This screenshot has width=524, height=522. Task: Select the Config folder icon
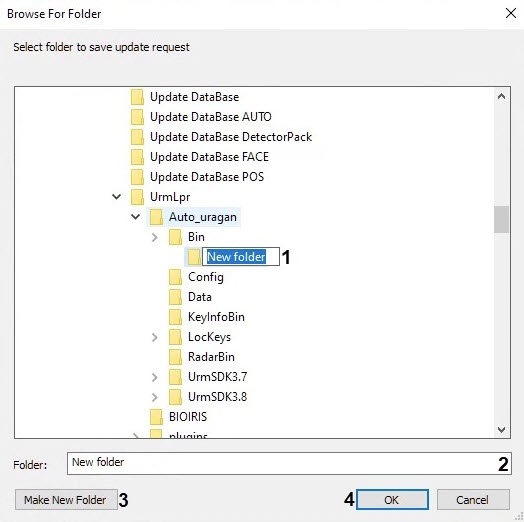(175, 277)
